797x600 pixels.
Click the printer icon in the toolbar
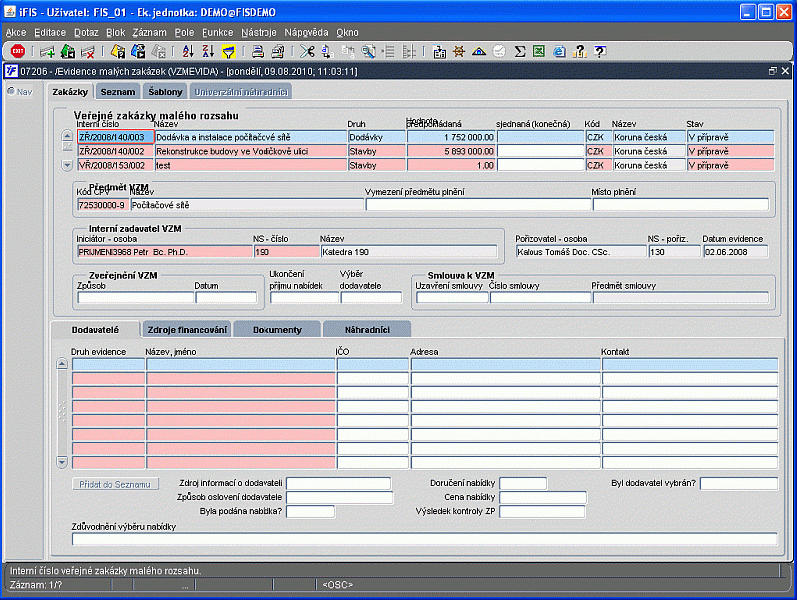[257, 51]
